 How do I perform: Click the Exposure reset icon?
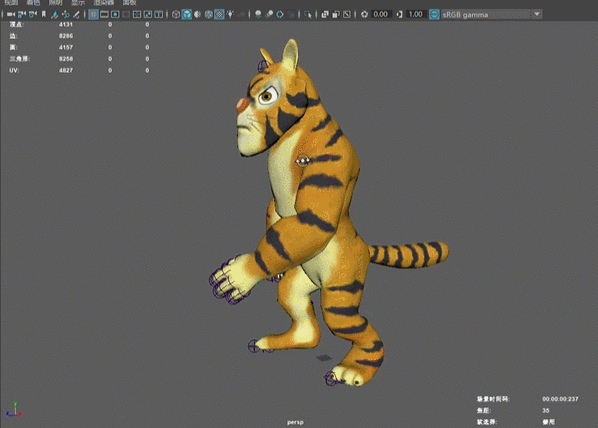point(364,14)
